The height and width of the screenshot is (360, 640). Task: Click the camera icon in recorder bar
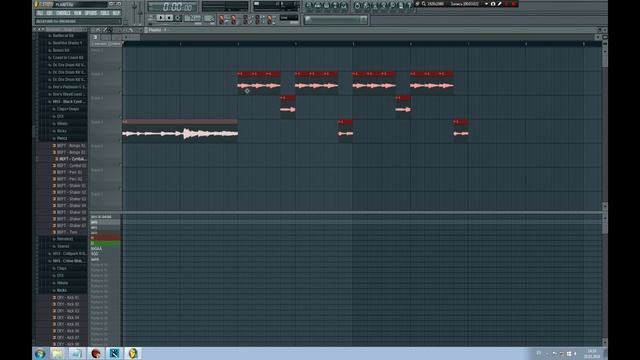pos(493,4)
